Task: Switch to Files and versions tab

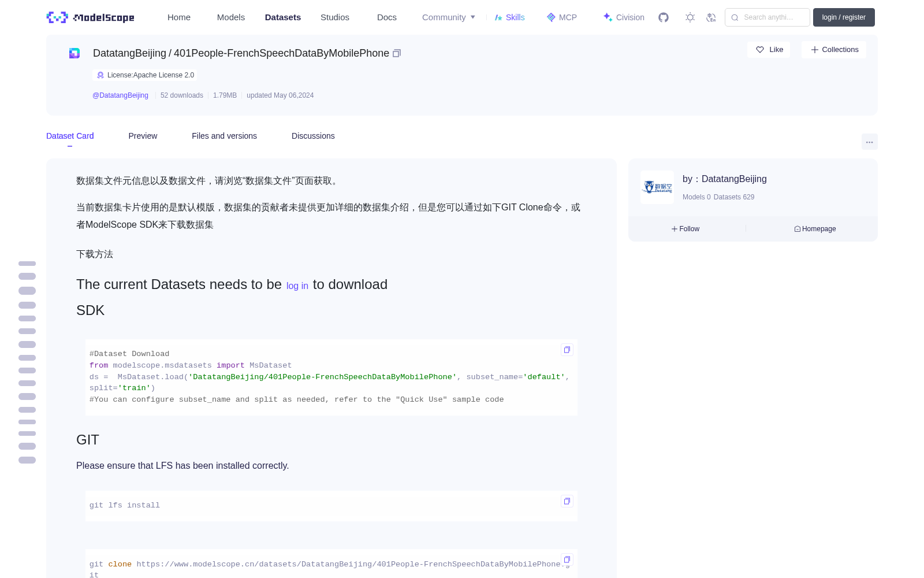Action: click(224, 136)
